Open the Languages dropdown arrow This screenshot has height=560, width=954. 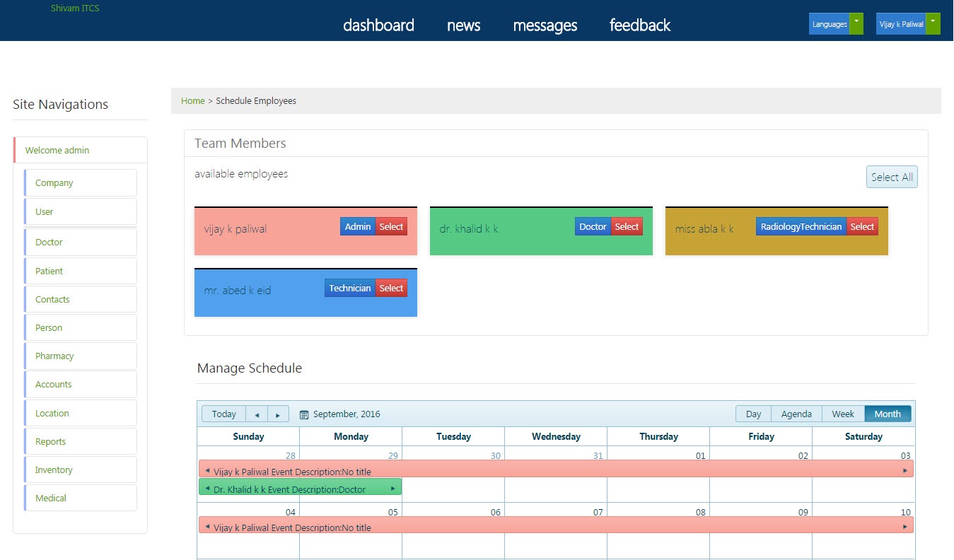click(856, 23)
